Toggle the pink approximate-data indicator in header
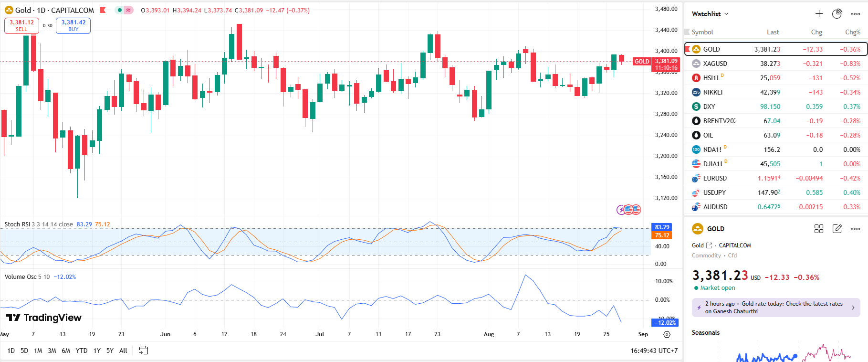 click(128, 10)
